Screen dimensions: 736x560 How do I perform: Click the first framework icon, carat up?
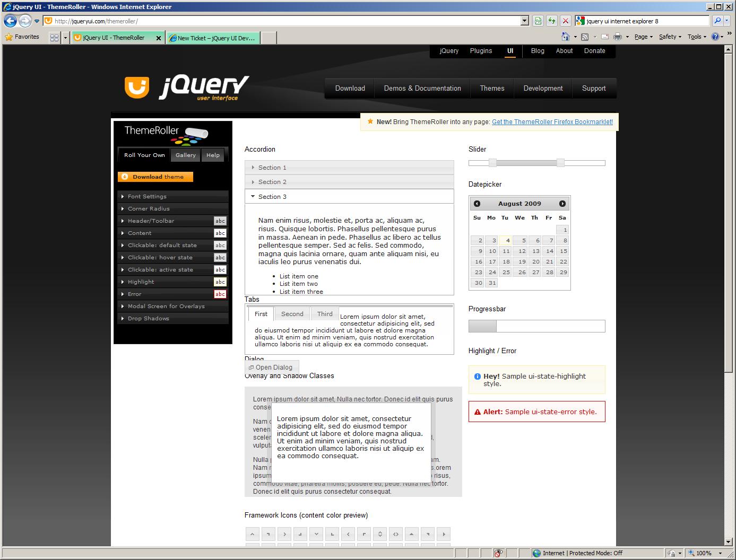(253, 534)
